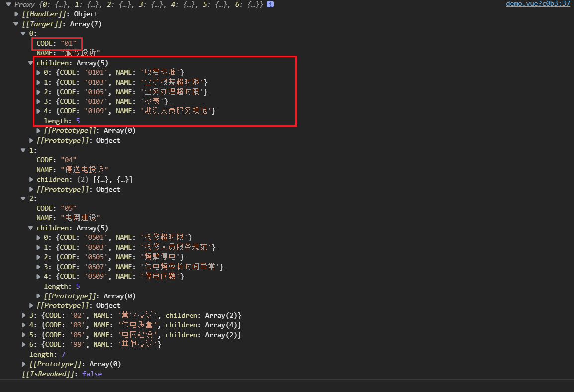Collapse the [[Target]]: Array(7) node
The width and height of the screenshot is (574, 392).
pos(16,23)
